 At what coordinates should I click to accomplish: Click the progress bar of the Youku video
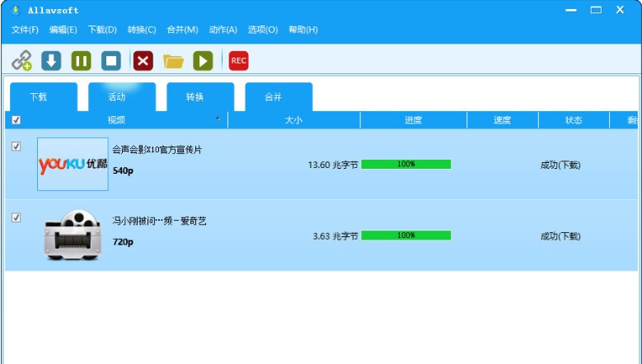[405, 165]
